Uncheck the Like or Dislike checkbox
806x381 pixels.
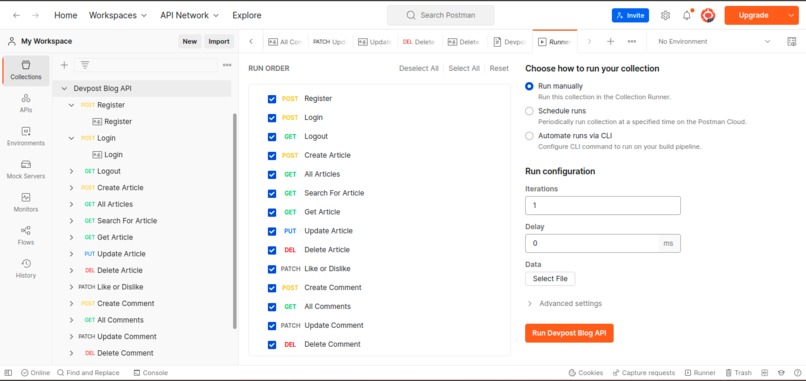272,269
